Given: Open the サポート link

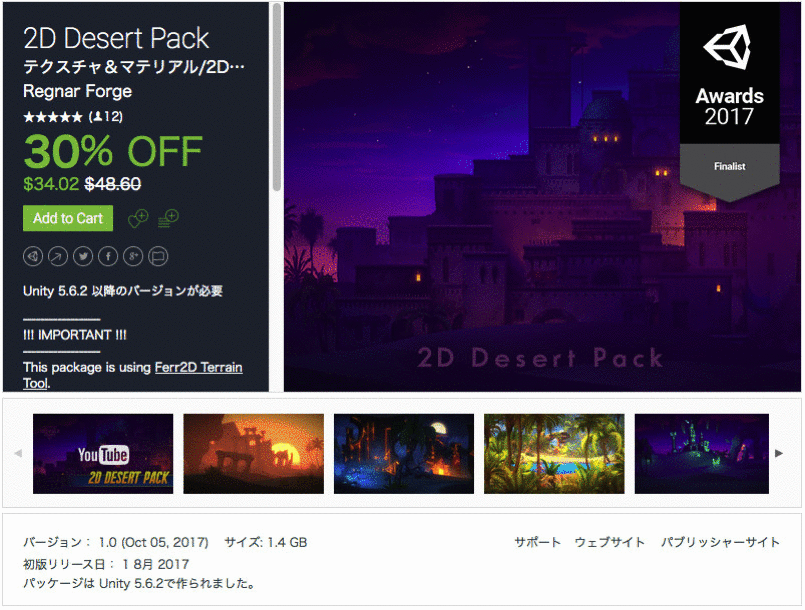Looking at the screenshot, I should [538, 542].
